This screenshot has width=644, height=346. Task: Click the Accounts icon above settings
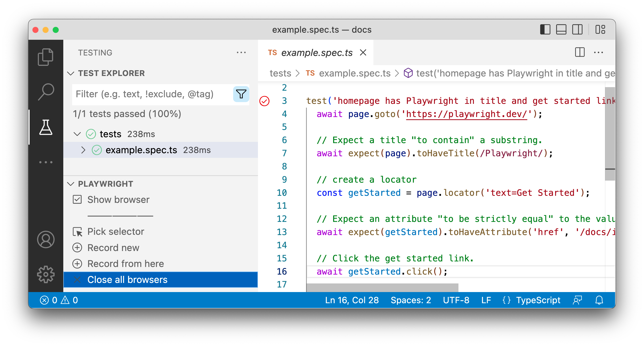click(46, 239)
